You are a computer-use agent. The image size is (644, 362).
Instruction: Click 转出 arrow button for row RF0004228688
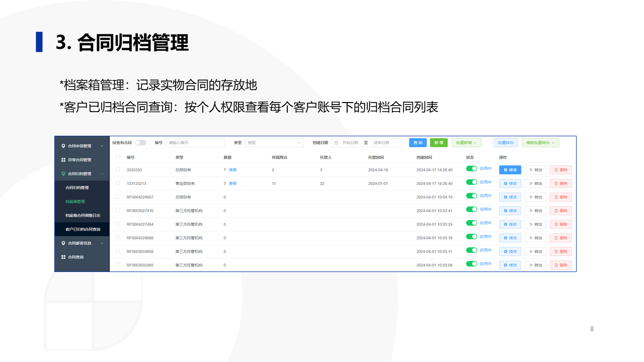pos(535,238)
